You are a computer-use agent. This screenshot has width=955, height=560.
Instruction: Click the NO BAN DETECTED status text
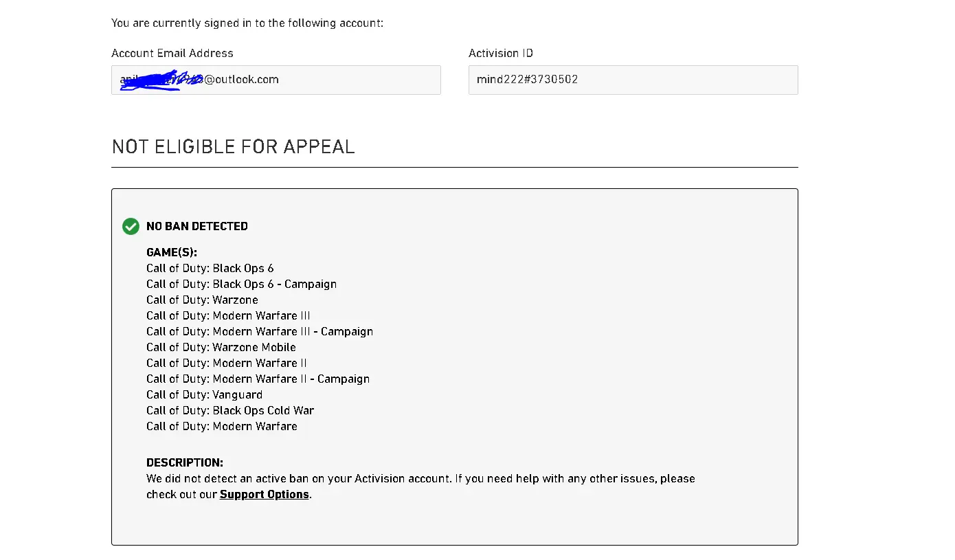click(x=197, y=226)
